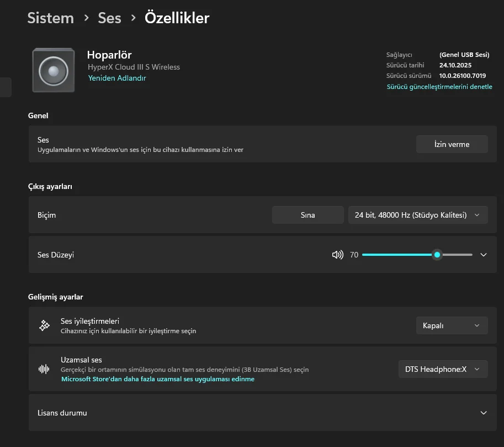Open the Biçim audio format dropdown
Image resolution: width=504 pixels, height=447 pixels.
[418, 215]
